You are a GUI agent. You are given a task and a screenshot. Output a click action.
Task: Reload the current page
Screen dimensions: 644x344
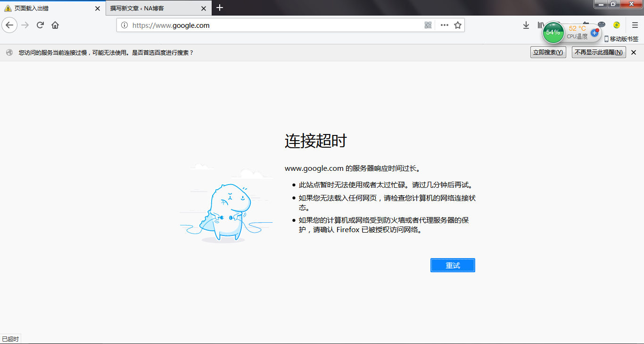click(x=41, y=25)
